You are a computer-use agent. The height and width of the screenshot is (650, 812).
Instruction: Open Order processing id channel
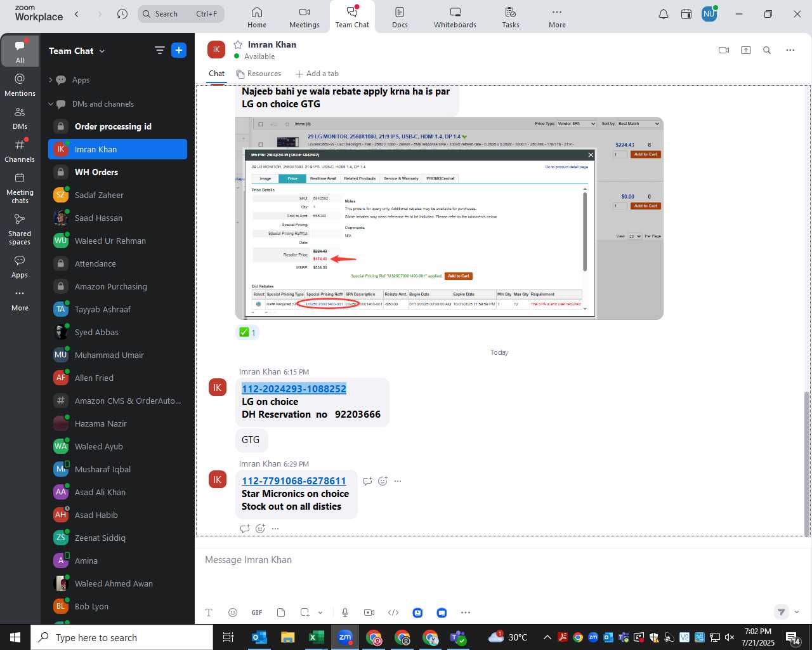117,126
